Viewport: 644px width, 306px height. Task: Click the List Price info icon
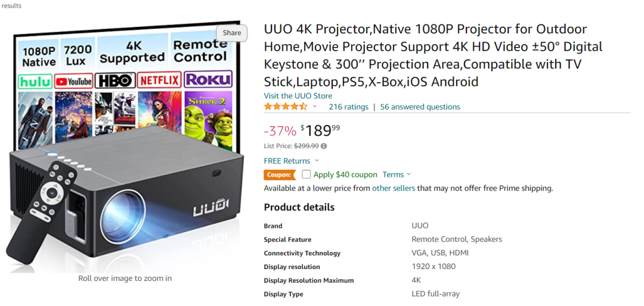tap(324, 146)
